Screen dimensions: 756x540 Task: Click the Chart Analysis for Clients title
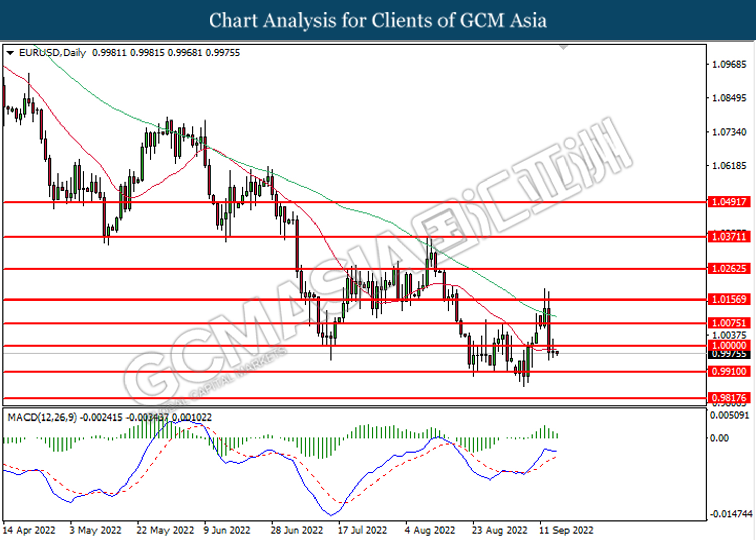[x=378, y=20]
